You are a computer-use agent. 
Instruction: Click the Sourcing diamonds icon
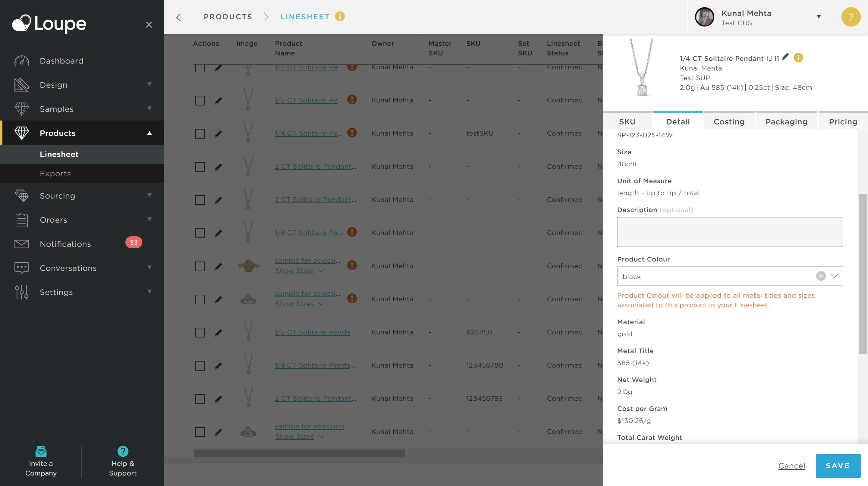click(22, 196)
